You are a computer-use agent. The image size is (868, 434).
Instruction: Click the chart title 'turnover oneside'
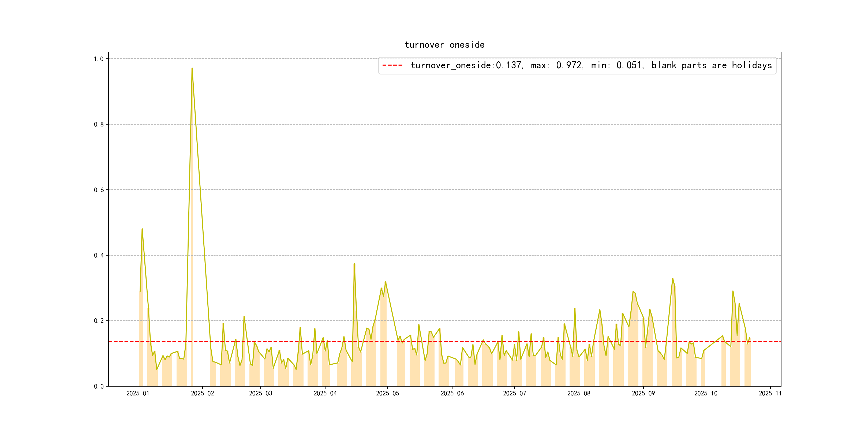tap(444, 45)
